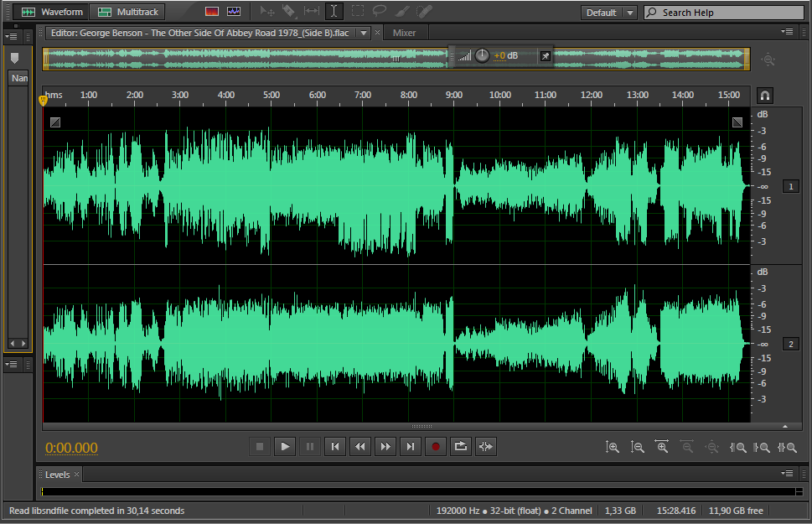Select the Levels panel tab
The image size is (812, 524).
click(x=57, y=475)
